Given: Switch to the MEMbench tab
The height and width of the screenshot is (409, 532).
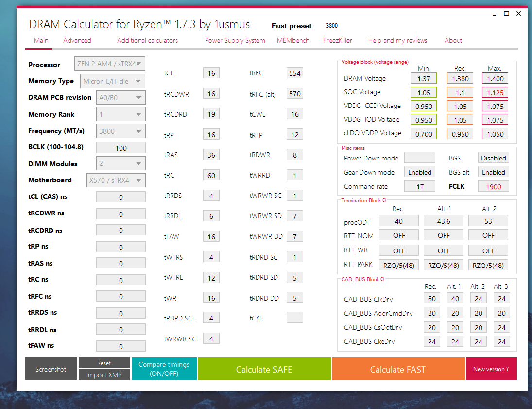Looking at the screenshot, I should point(293,40).
